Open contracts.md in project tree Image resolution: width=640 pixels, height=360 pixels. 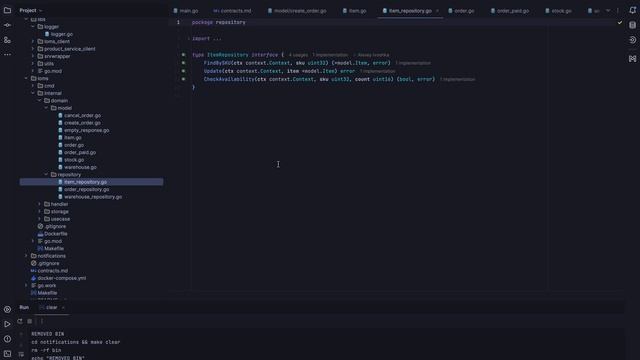[x=53, y=271]
